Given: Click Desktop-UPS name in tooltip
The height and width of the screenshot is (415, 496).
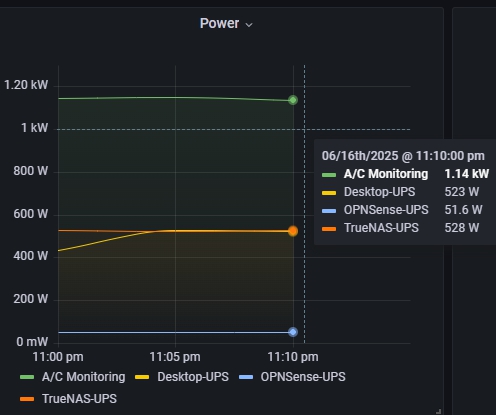Looking at the screenshot, I should point(379,192).
